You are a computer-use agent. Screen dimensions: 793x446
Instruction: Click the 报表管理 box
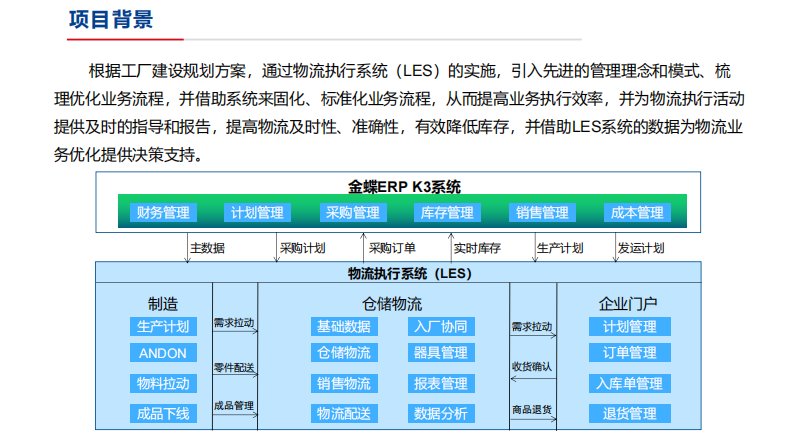coord(440,383)
